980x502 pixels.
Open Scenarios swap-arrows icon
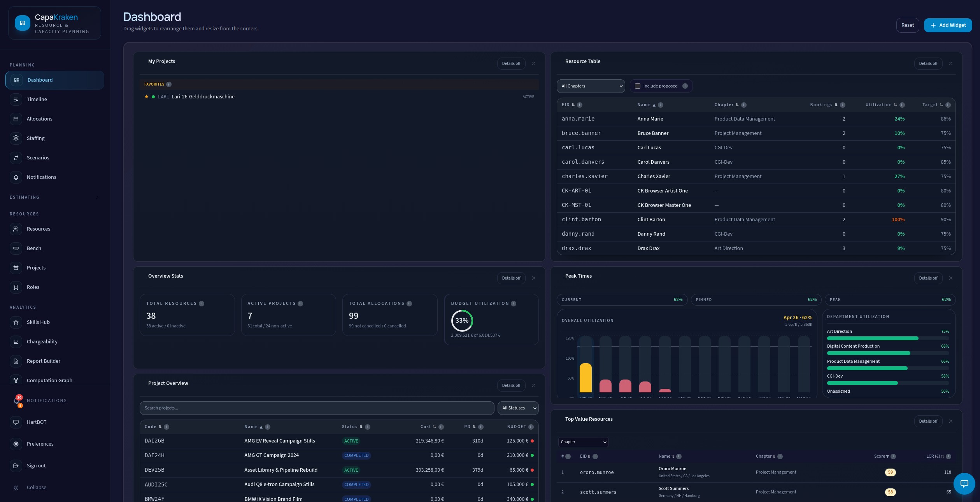[x=16, y=158]
